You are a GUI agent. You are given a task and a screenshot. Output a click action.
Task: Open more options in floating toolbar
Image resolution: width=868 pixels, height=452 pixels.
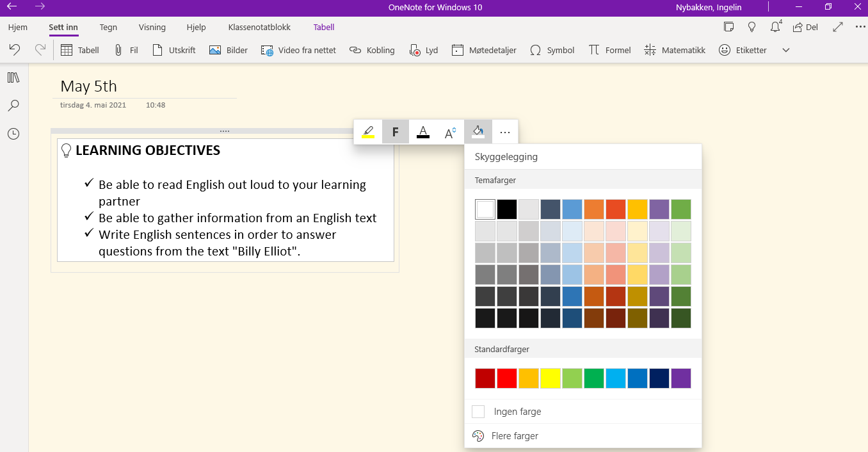tap(505, 132)
